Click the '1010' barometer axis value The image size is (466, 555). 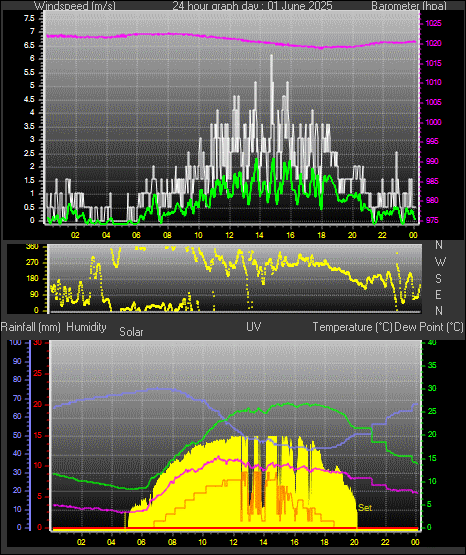tap(433, 82)
